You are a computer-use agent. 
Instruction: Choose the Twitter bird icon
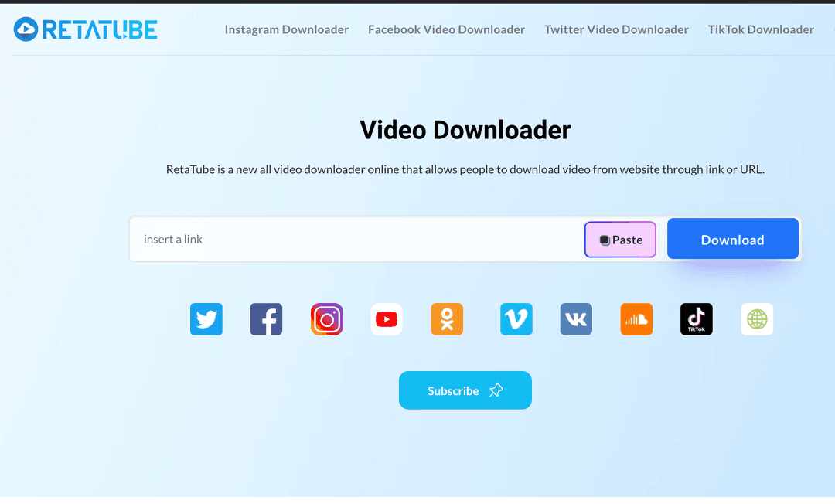coord(206,319)
